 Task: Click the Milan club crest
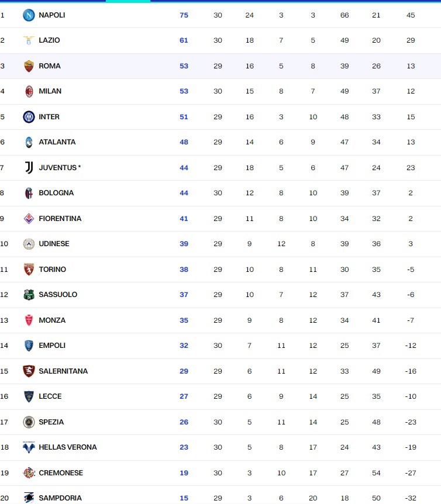[29, 91]
